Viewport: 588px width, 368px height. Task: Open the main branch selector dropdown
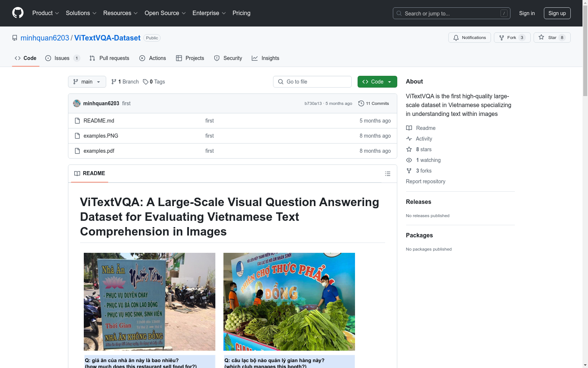pyautogui.click(x=87, y=82)
